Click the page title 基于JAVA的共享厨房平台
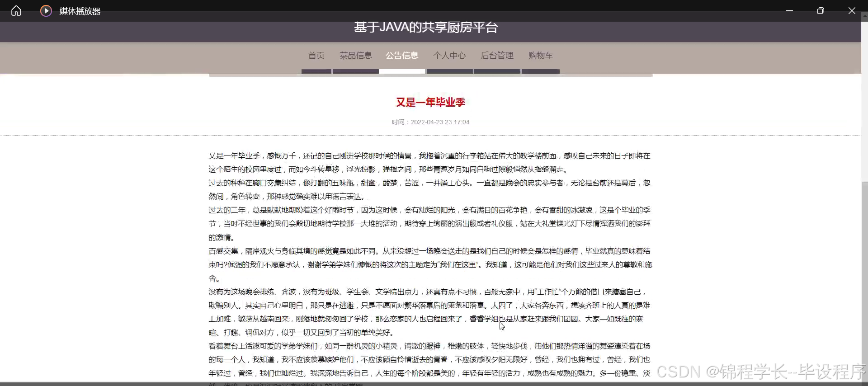Image resolution: width=868 pixels, height=386 pixels. click(426, 28)
